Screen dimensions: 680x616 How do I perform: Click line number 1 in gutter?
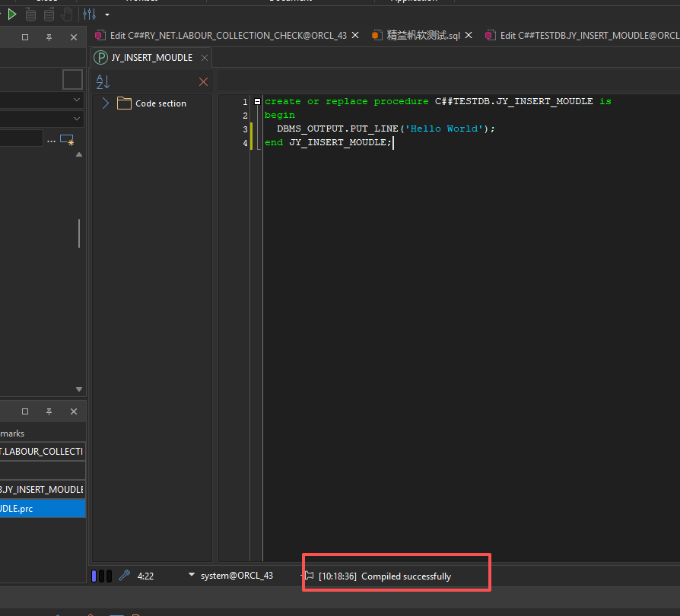pyautogui.click(x=245, y=102)
